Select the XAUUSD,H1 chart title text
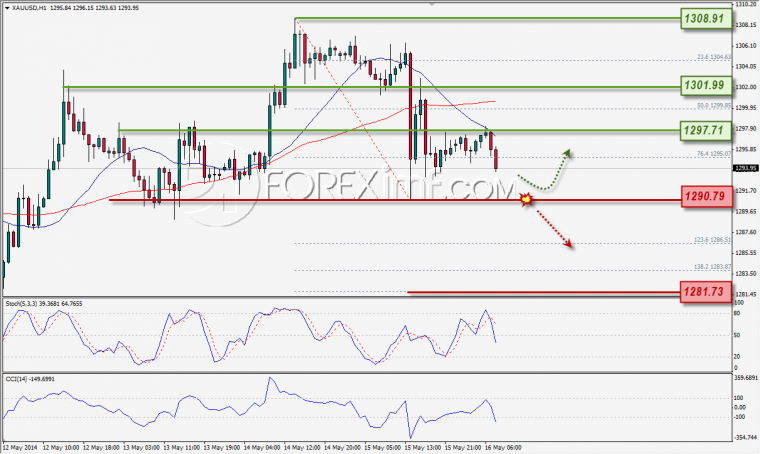This screenshot has width=760, height=454. pyautogui.click(x=29, y=8)
